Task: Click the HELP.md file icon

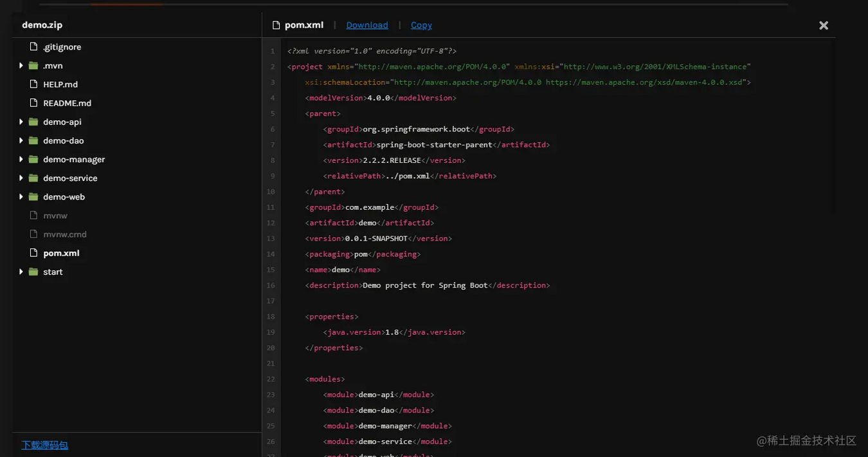Action: pos(33,84)
